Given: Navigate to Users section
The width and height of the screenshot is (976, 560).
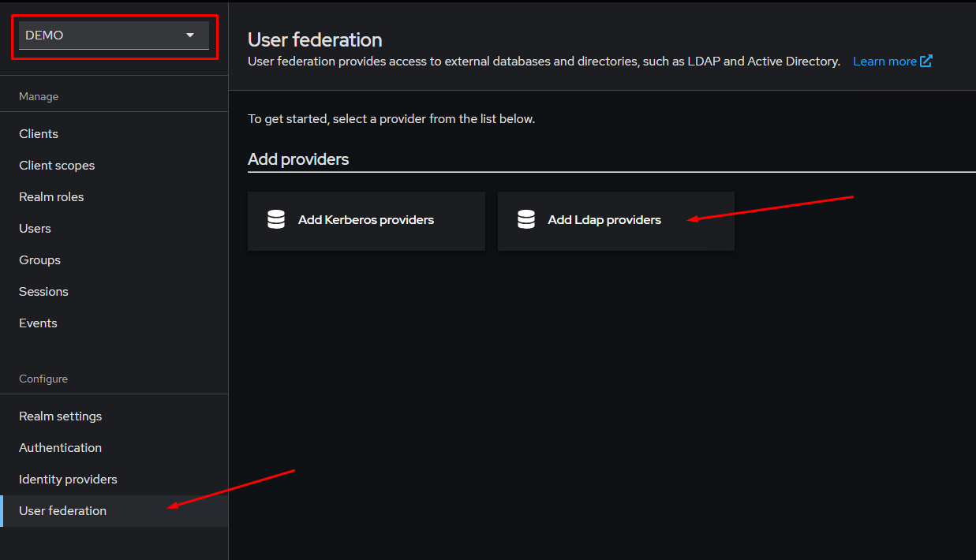Looking at the screenshot, I should [x=35, y=229].
